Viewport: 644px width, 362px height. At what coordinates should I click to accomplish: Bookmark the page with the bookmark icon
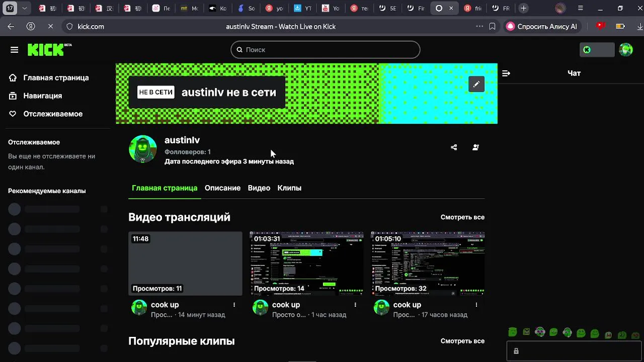[x=493, y=27]
